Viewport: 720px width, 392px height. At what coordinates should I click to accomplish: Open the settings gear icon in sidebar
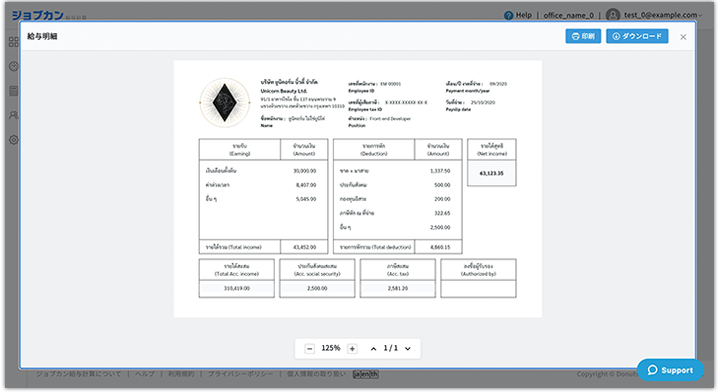[14, 140]
